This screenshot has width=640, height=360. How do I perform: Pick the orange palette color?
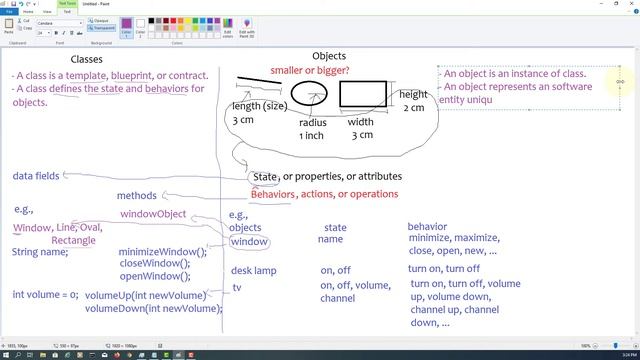point(180,21)
